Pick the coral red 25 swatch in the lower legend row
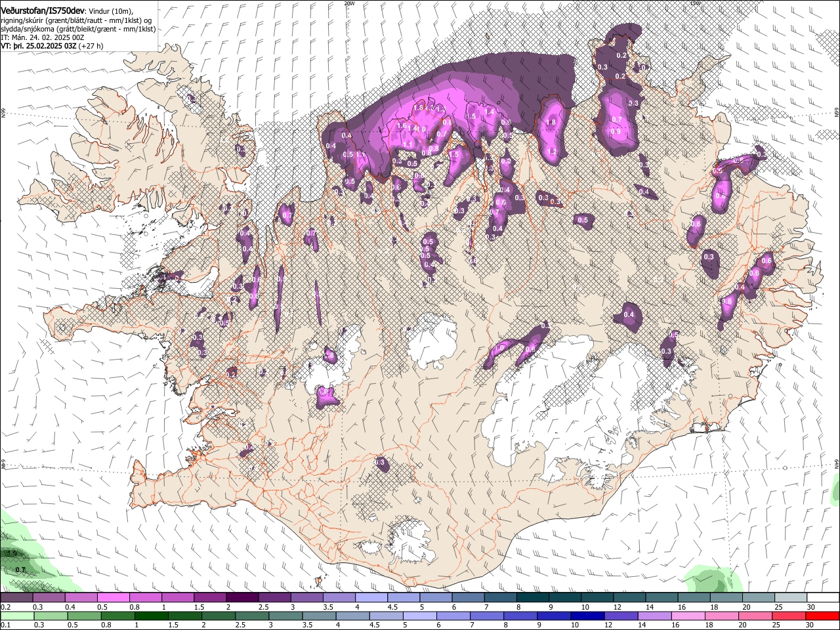The image size is (840, 630). (788, 616)
